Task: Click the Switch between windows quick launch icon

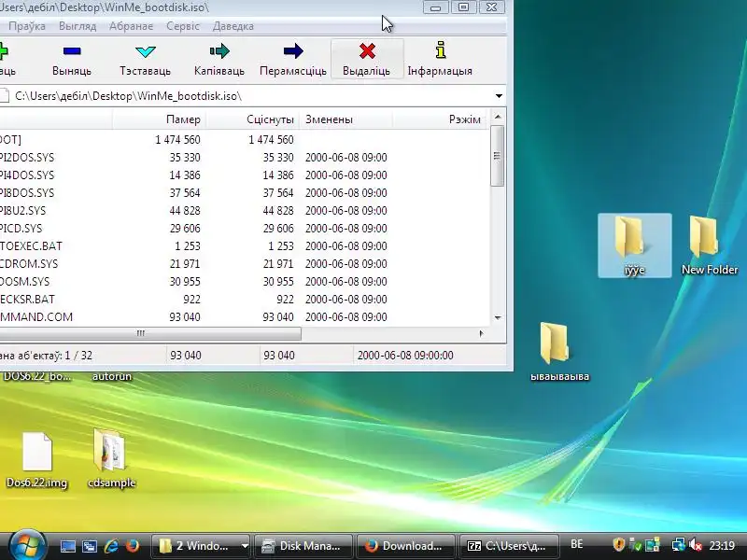Action: coord(89,546)
